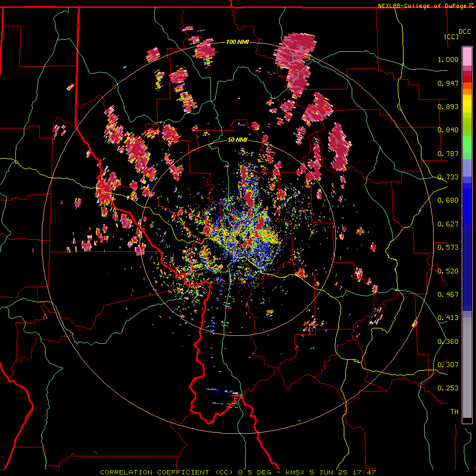Select the 0.253 legend value
The width and height of the screenshot is (476, 476).
coord(448,388)
